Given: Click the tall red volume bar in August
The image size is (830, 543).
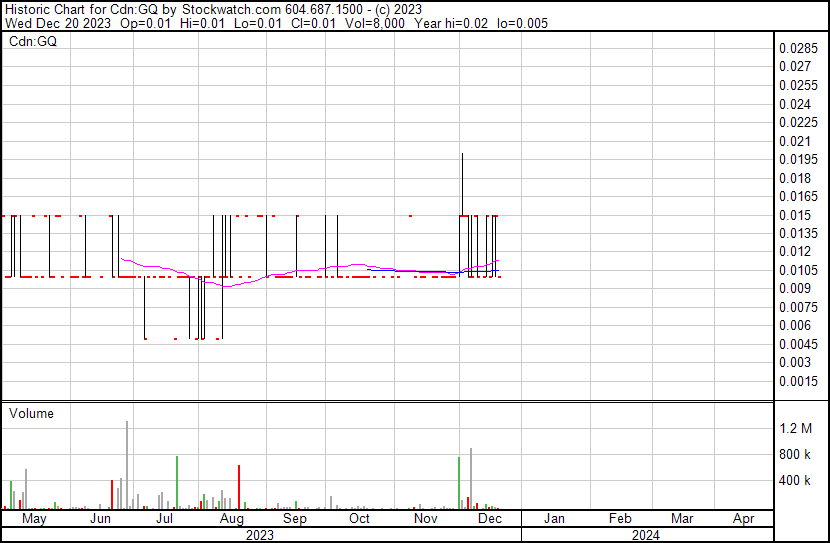Looking at the screenshot, I should tap(239, 487).
